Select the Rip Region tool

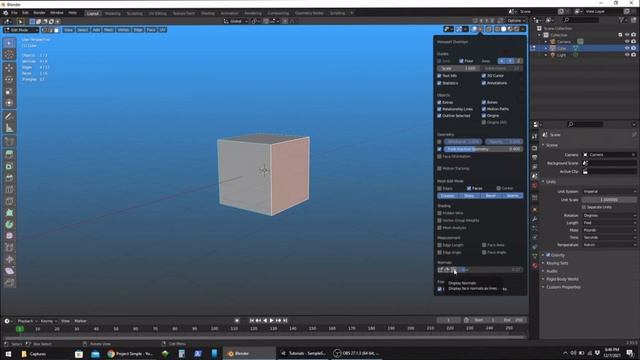click(9, 282)
